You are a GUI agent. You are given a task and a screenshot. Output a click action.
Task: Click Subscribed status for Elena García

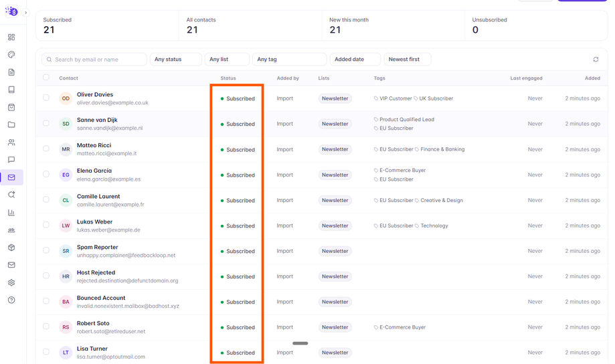point(238,175)
